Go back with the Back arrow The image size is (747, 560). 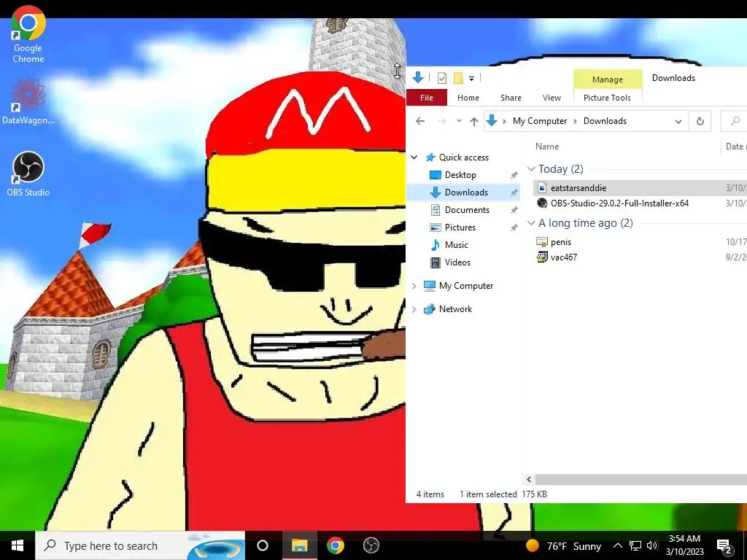[419, 121]
